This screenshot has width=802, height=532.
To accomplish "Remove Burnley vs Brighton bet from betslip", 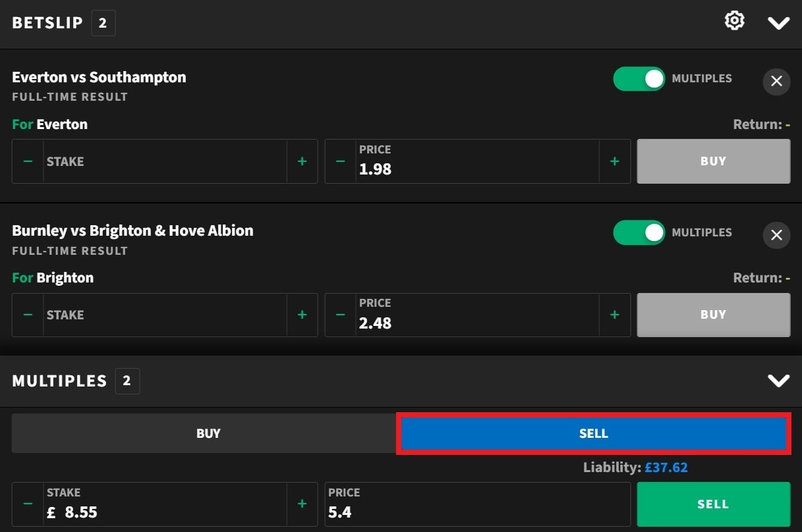I will pos(776,235).
